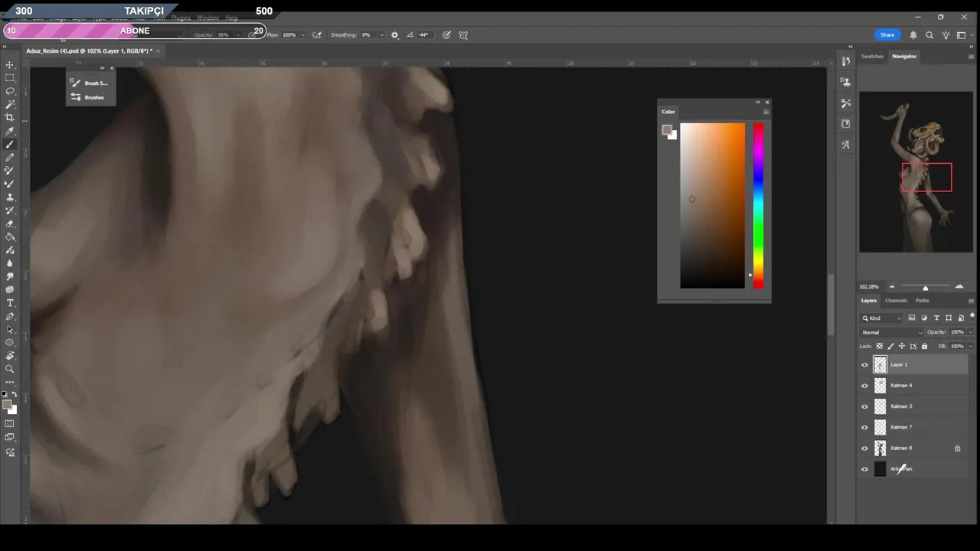Open notifications bell icon
Screen dimensions: 980x551
[913, 35]
